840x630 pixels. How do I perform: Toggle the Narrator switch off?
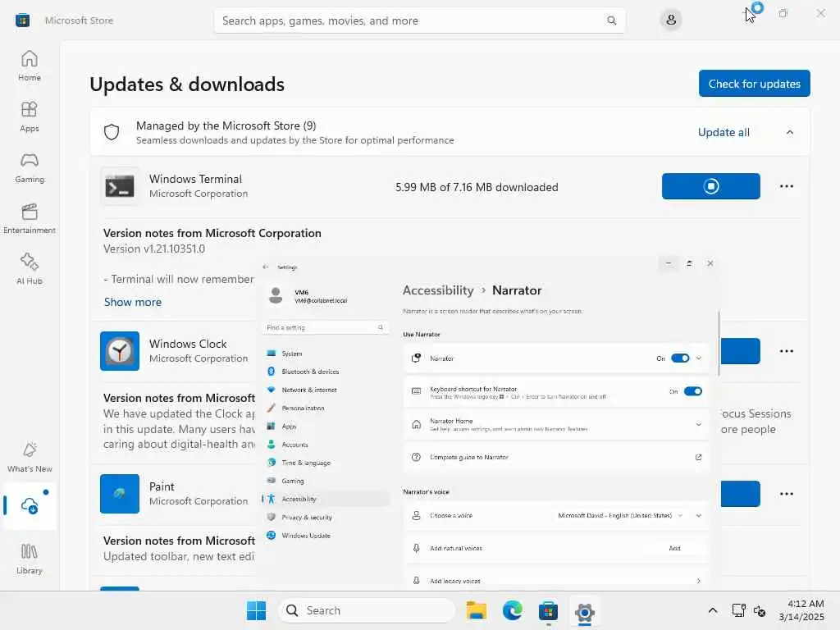click(x=680, y=358)
